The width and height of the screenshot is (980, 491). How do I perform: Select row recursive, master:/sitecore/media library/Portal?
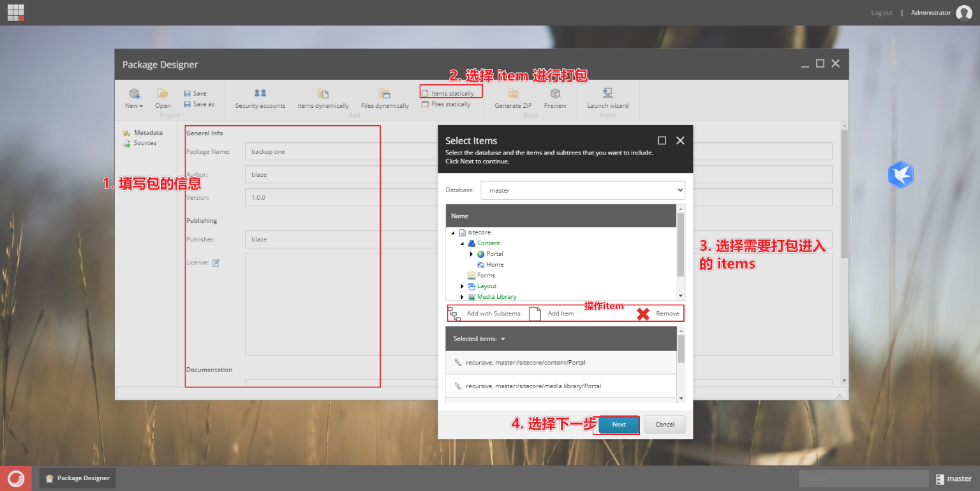(x=561, y=386)
